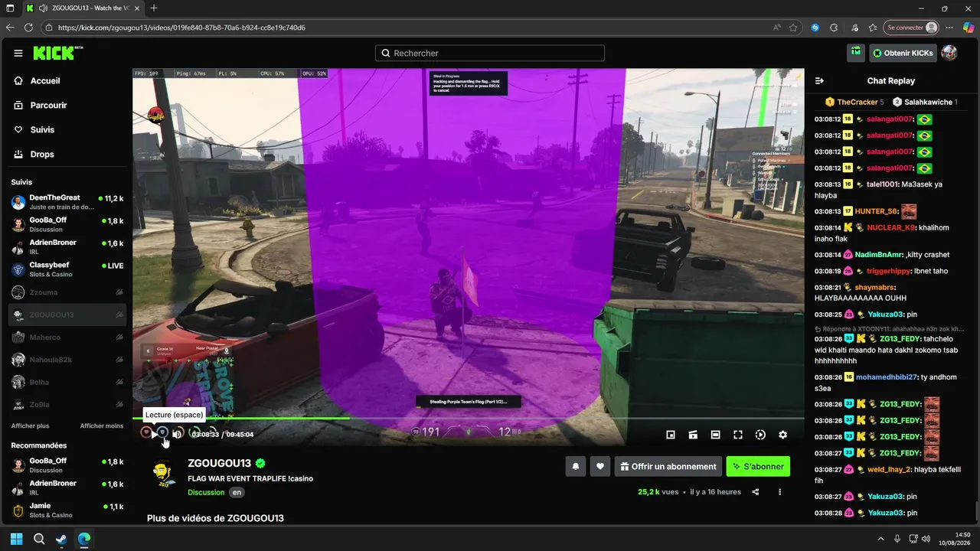Click the Edge taskbar icon
The image size is (980, 551).
point(84,539)
